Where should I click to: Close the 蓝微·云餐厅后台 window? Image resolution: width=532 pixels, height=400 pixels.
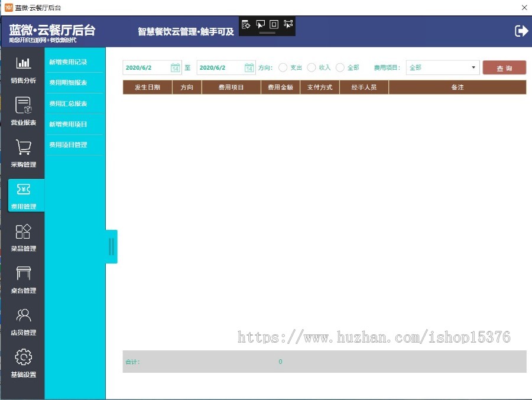click(x=524, y=8)
